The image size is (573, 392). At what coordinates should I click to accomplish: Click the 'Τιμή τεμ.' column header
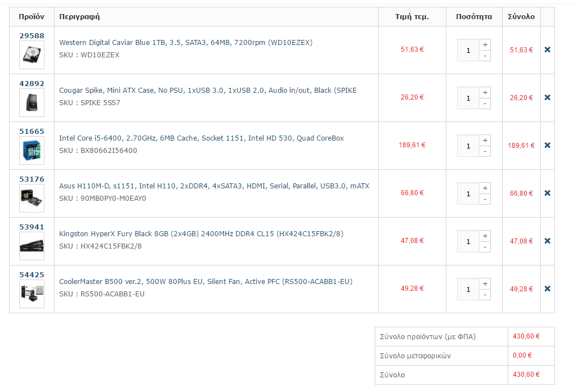tap(412, 17)
